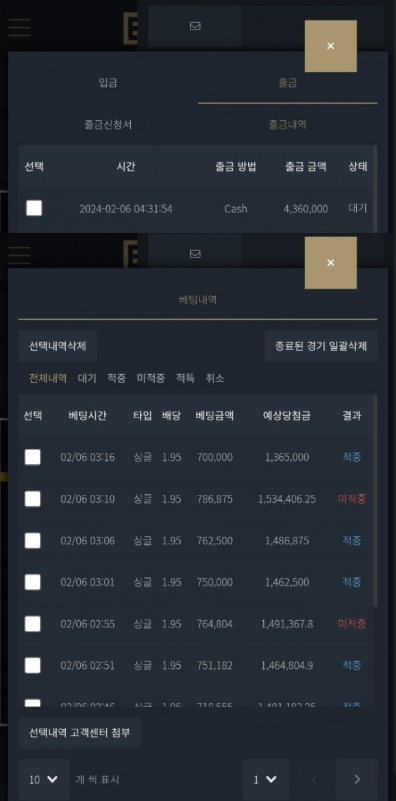396x801 pixels.
Task: Open the page number 1 dropdown
Action: point(265,780)
